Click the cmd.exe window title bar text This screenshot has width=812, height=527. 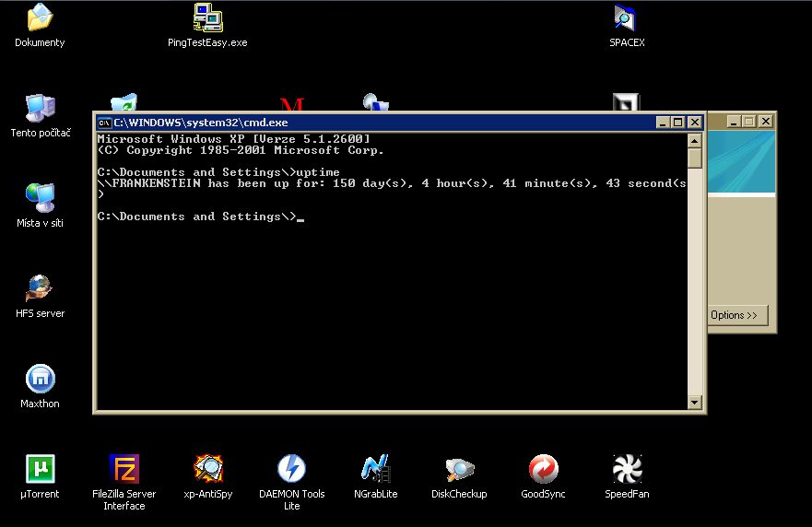click(201, 123)
